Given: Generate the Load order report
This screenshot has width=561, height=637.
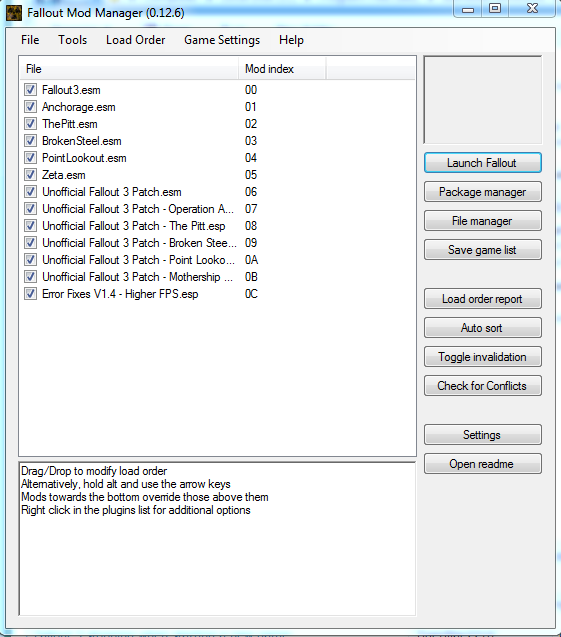Looking at the screenshot, I should (483, 299).
